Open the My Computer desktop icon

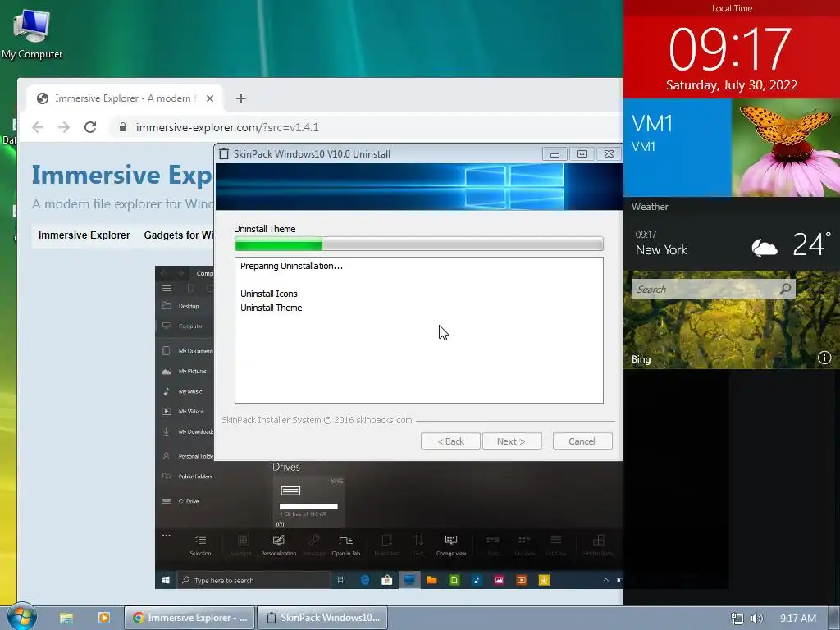pyautogui.click(x=32, y=34)
